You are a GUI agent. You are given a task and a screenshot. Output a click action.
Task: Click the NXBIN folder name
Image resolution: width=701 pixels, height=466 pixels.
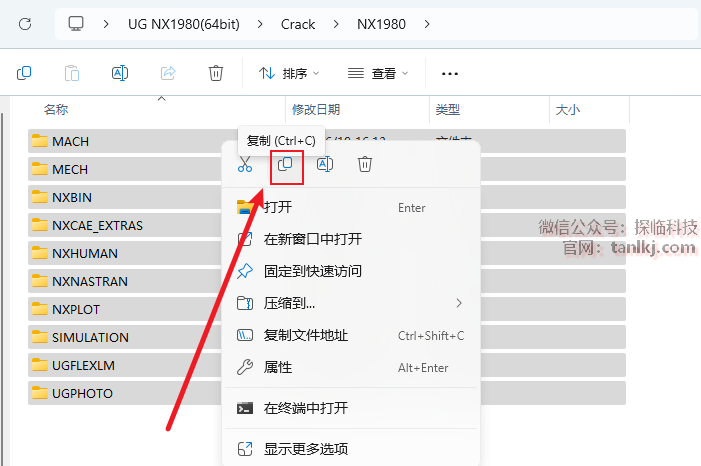click(72, 197)
